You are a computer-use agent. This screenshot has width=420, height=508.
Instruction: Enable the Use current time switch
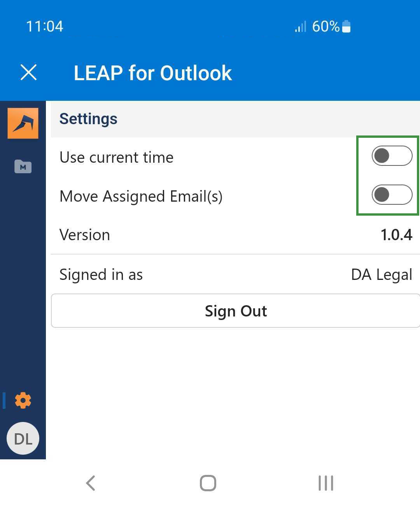(x=392, y=156)
